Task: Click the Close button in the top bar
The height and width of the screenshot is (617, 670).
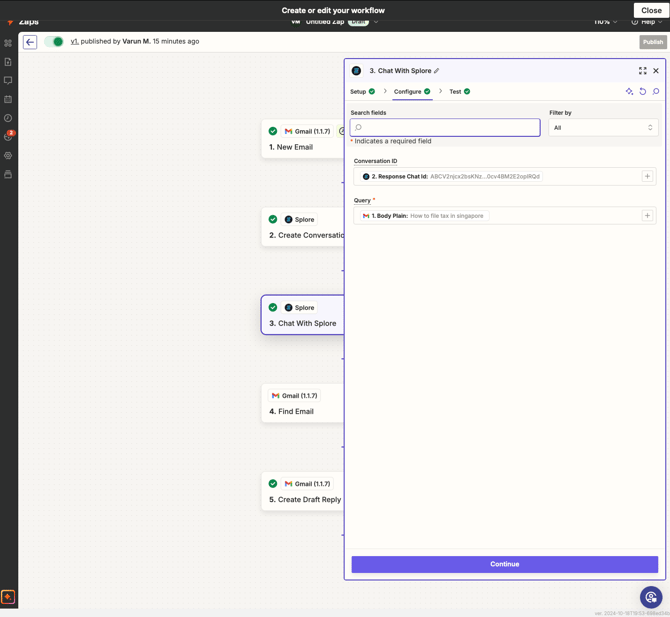Action: [x=651, y=10]
